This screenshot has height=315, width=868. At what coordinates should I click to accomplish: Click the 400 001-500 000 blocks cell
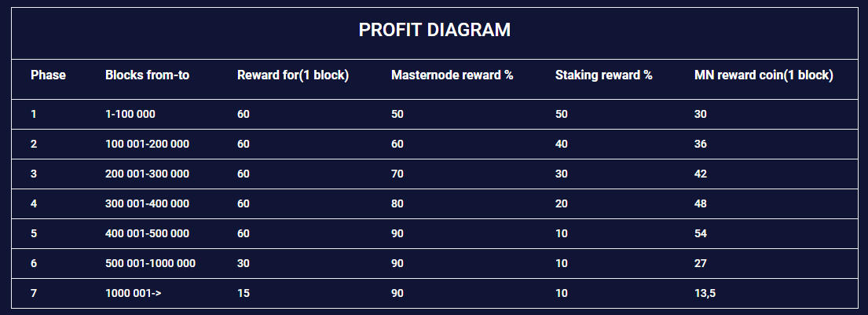147,233
